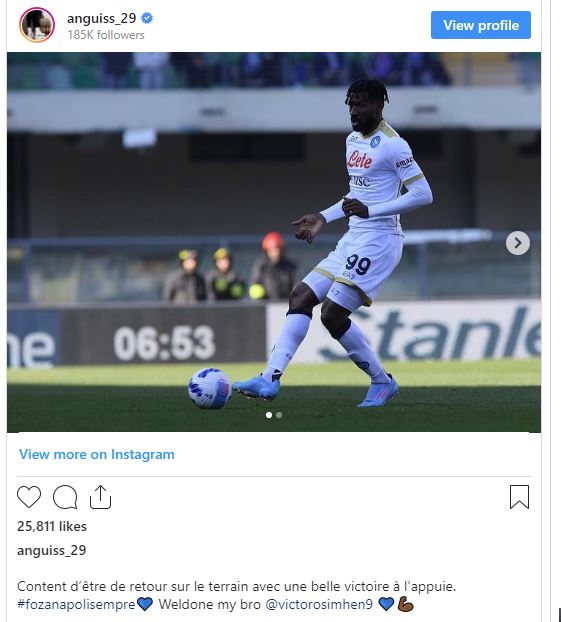
Task: Save post with bookmark icon
Action: point(519,497)
